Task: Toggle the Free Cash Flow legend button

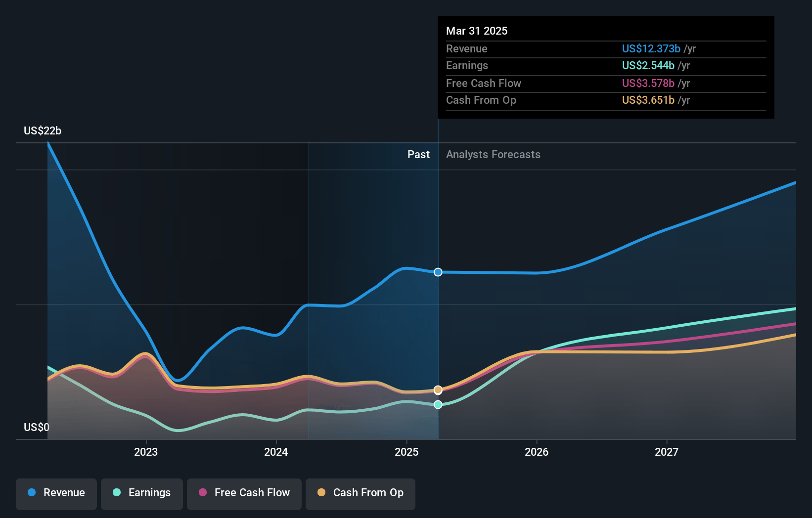Action: (244, 494)
